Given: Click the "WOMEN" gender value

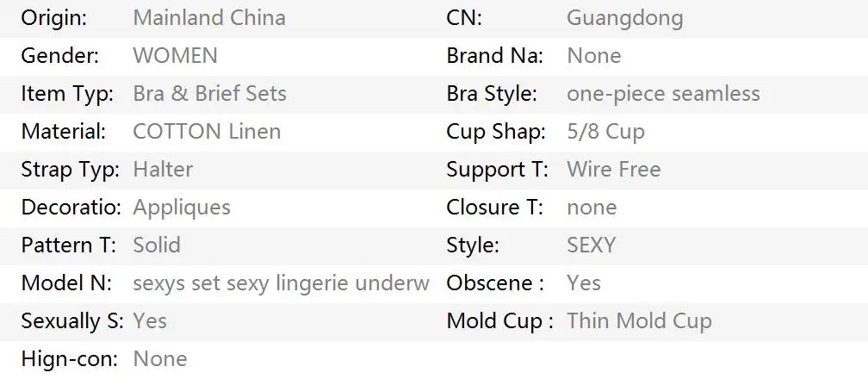Looking at the screenshot, I should point(175,56).
